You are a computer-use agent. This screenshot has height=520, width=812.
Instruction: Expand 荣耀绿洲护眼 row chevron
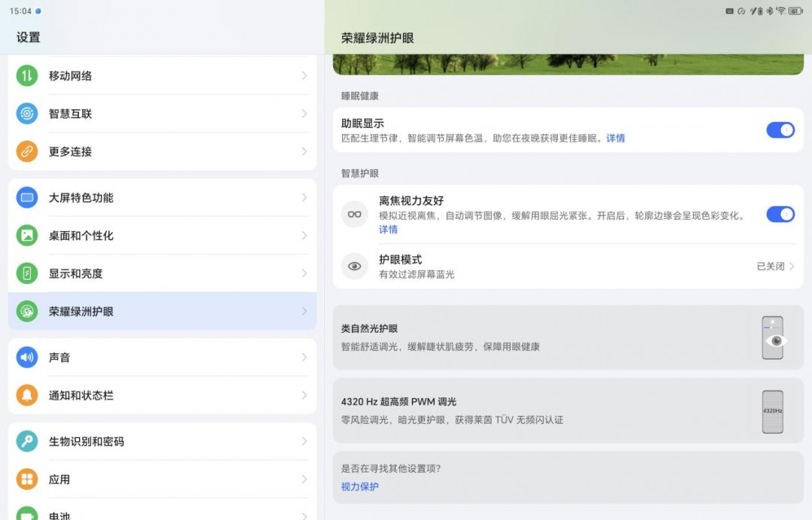[304, 311]
